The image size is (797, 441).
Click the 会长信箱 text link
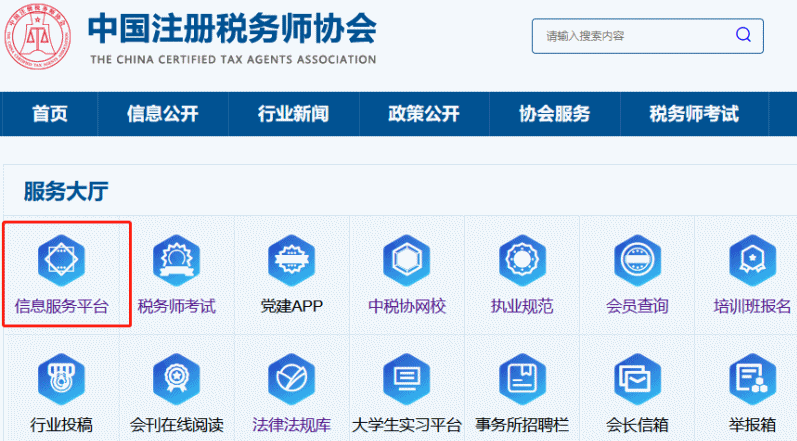(x=637, y=425)
